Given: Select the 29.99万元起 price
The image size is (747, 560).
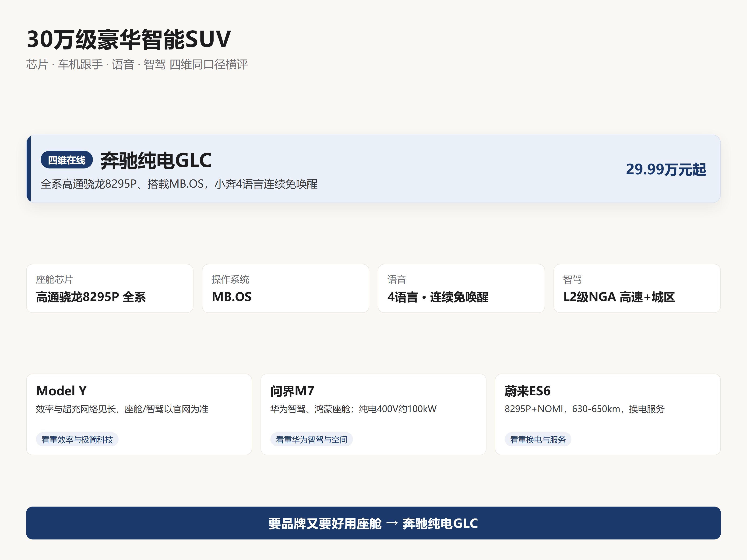Looking at the screenshot, I should click(x=666, y=169).
